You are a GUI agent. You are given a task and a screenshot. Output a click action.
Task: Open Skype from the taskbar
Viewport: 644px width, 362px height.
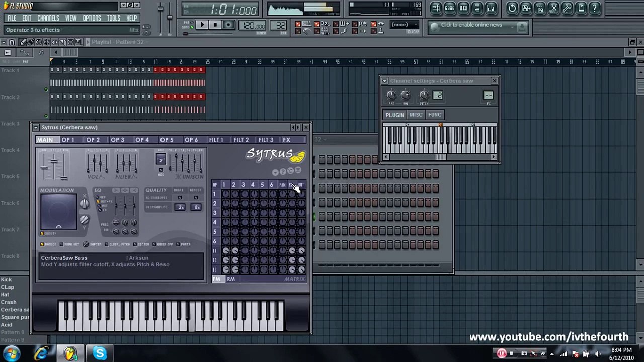coord(99,353)
